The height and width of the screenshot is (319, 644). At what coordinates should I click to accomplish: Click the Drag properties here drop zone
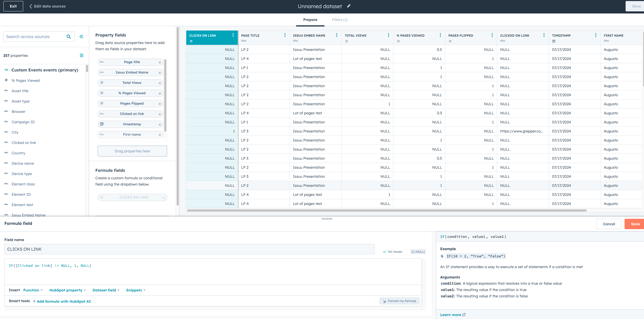click(132, 151)
